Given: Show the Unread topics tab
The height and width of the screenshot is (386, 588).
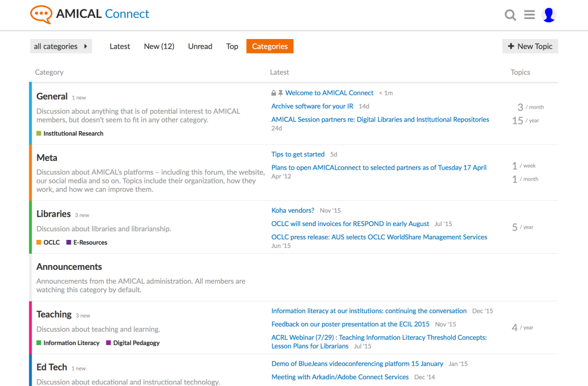Looking at the screenshot, I should click(x=200, y=47).
